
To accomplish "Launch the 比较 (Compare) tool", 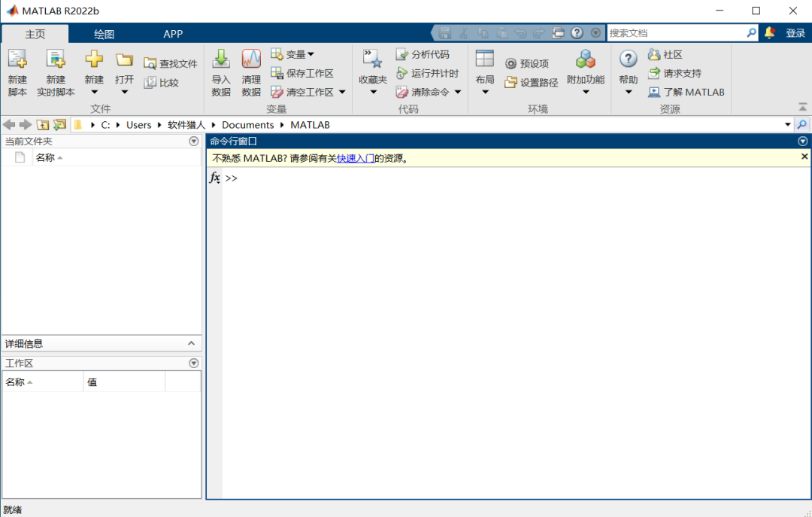I will point(161,83).
